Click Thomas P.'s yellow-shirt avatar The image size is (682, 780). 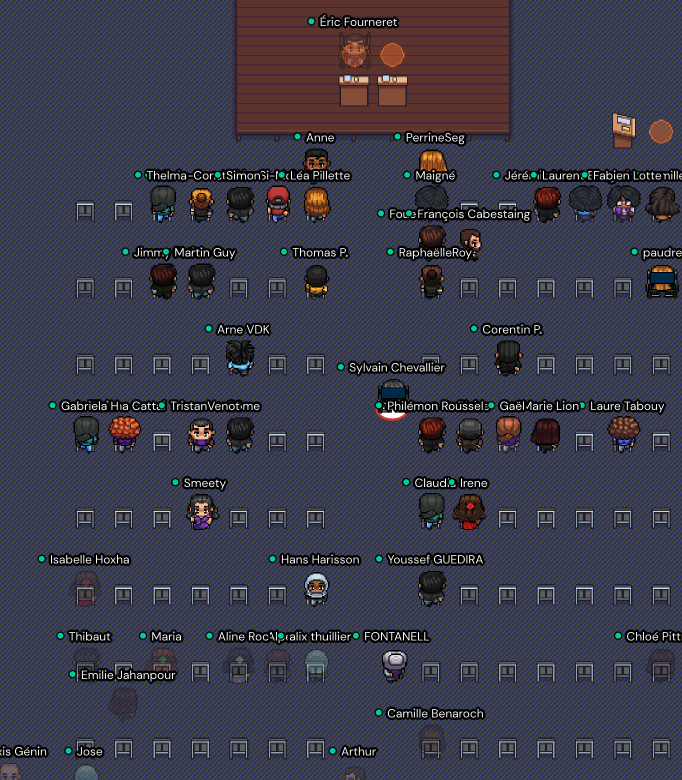click(x=316, y=282)
